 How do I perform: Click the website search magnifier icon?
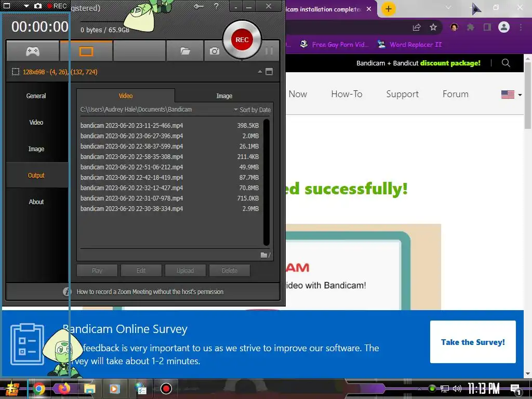pyautogui.click(x=506, y=63)
